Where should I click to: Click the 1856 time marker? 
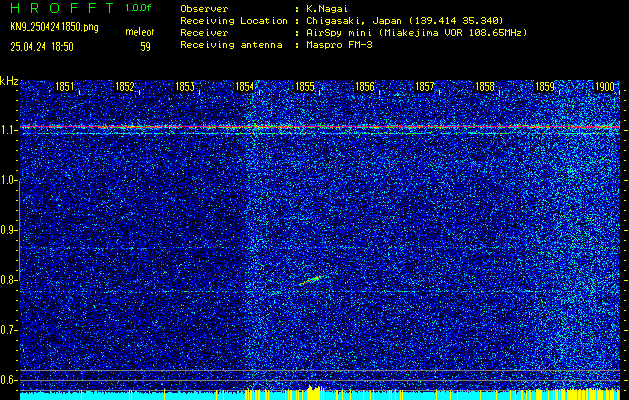click(365, 87)
